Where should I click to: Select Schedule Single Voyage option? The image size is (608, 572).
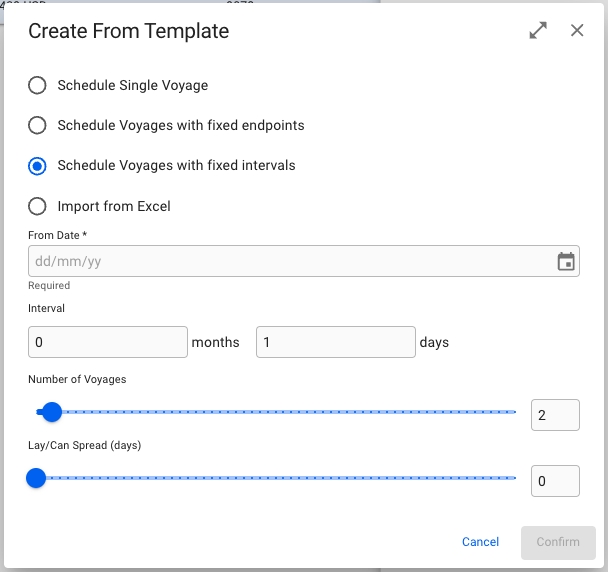38,85
